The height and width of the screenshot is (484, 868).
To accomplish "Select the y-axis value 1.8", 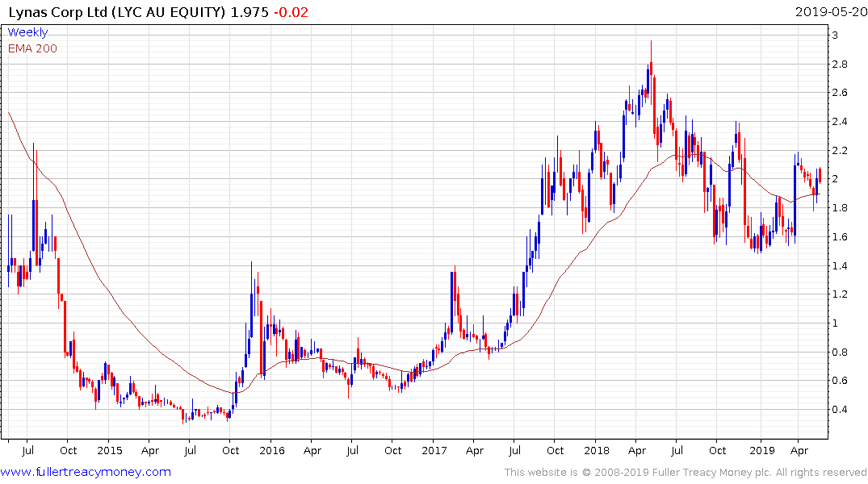I will click(840, 208).
